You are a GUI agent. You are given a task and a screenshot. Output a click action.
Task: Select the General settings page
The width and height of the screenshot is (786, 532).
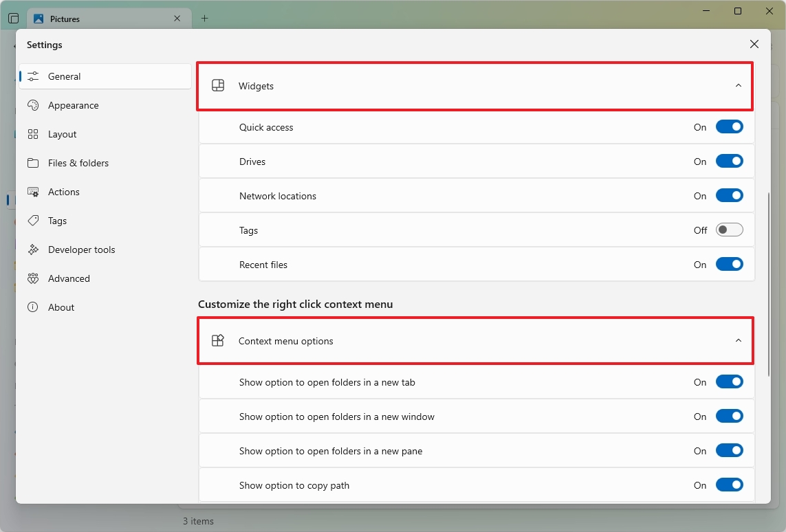tap(63, 76)
